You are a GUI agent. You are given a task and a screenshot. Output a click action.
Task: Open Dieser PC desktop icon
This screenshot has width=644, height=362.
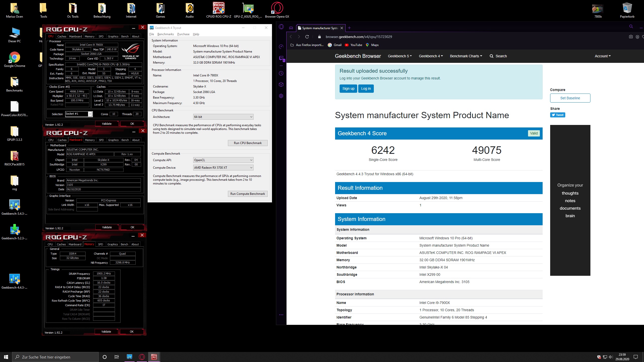[14, 35]
